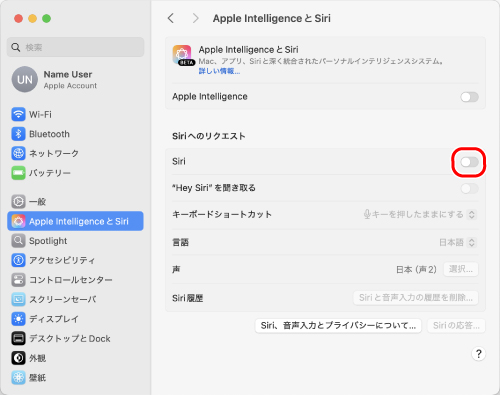Open ディスプレイ settings pane
Viewport: 500px width, 395px height.
(x=75, y=319)
